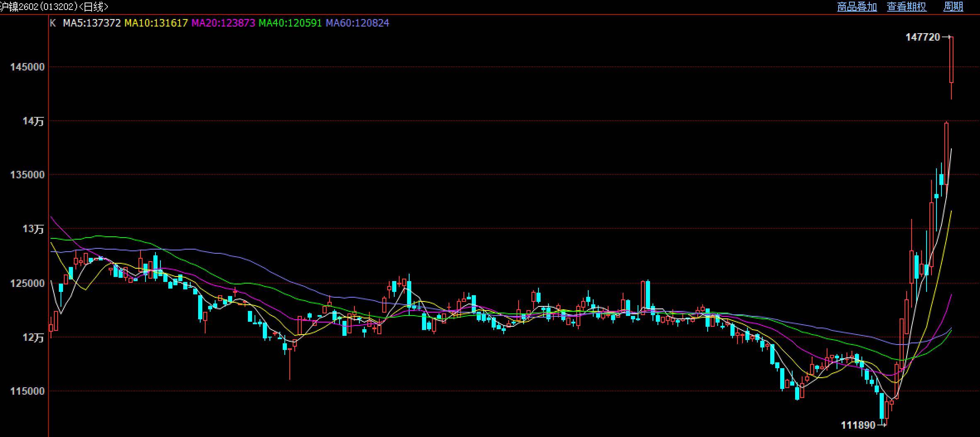Click the 145000 price axis label
The width and height of the screenshot is (980, 437).
point(27,67)
